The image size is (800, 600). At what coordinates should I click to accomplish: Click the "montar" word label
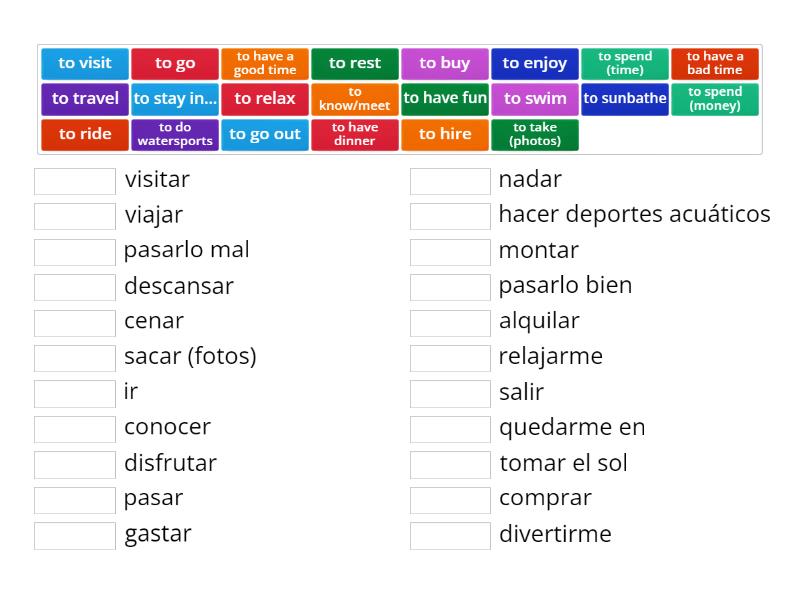pos(538,251)
